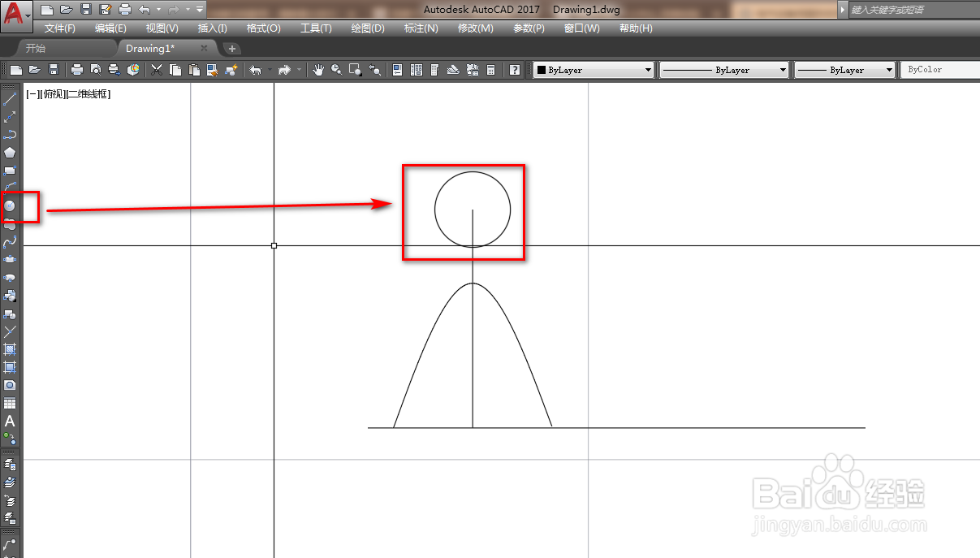Click the keyword search input field
The image size is (980, 558).
pos(913,10)
